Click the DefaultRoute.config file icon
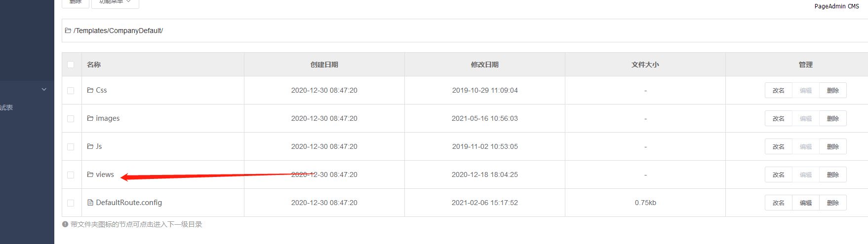The height and width of the screenshot is (244, 868). pyautogui.click(x=90, y=203)
